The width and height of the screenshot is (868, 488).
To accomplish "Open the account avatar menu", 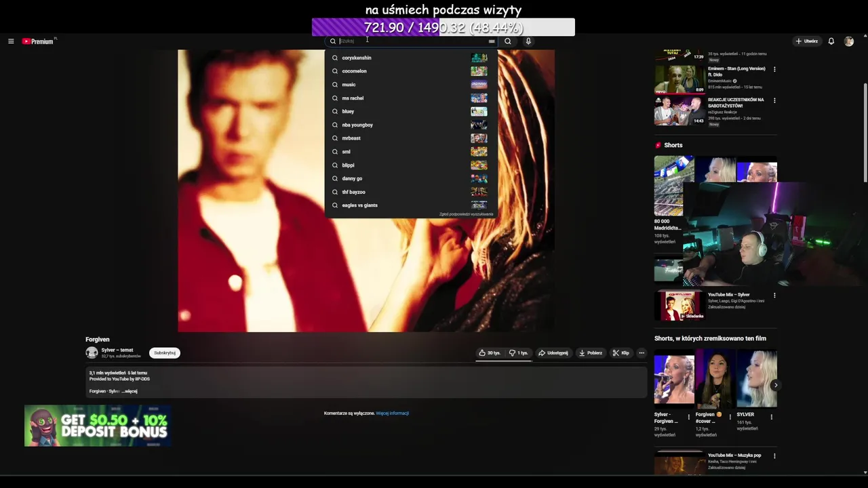I will [849, 41].
